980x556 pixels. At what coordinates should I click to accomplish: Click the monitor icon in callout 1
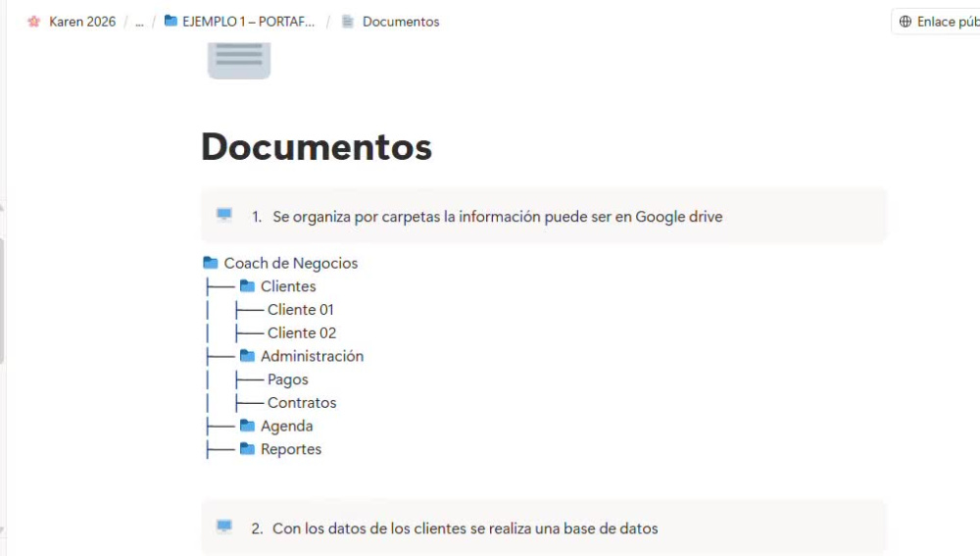click(224, 215)
